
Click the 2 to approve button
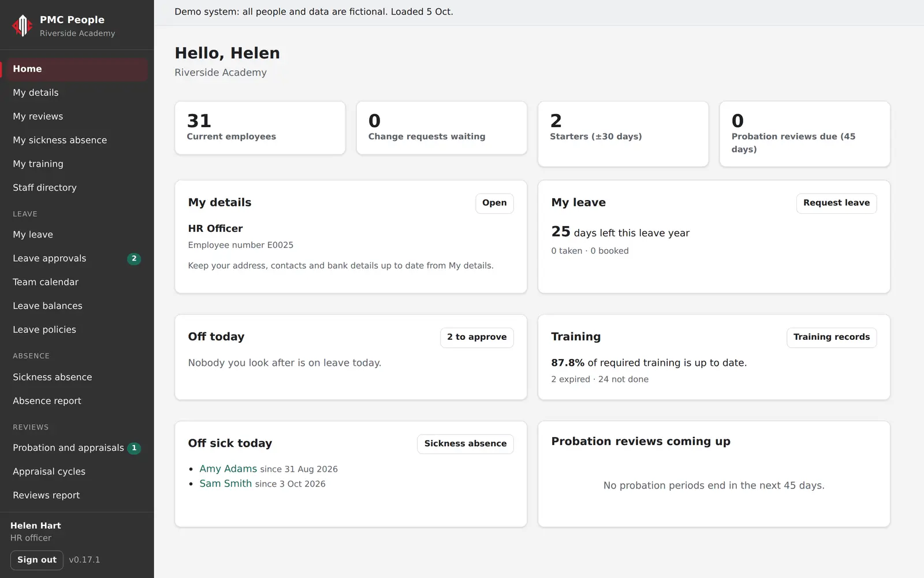point(476,337)
